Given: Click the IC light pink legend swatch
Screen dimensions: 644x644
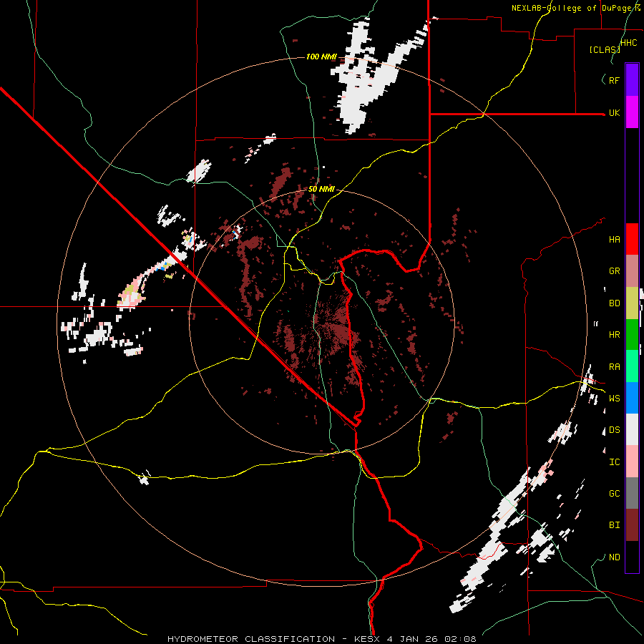Looking at the screenshot, I should click(632, 462).
